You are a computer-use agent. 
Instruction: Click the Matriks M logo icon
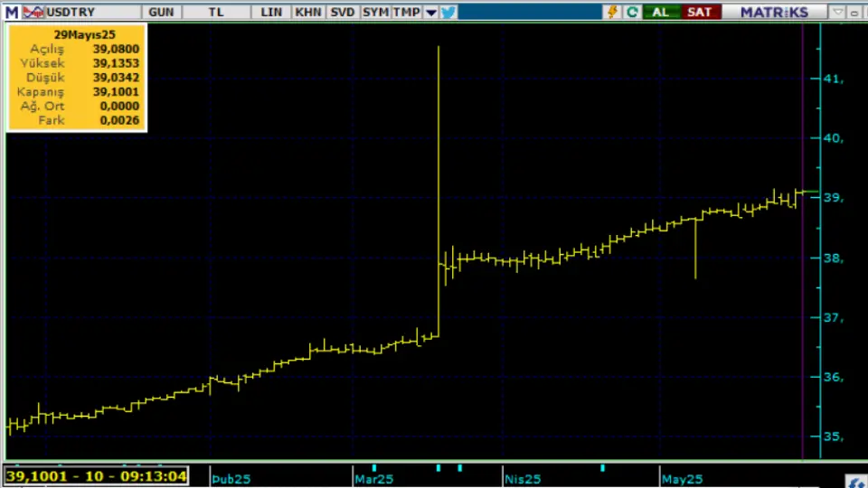click(x=11, y=12)
